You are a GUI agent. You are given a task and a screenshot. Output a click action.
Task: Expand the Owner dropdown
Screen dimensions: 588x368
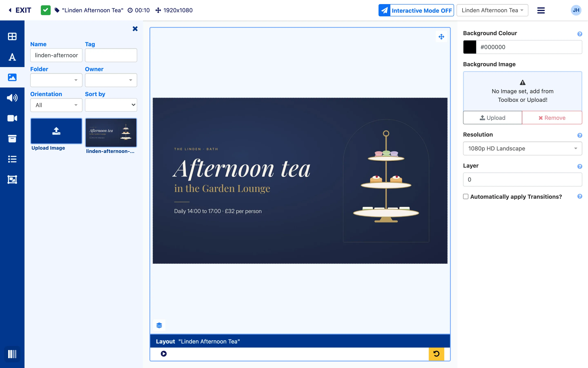click(x=111, y=80)
